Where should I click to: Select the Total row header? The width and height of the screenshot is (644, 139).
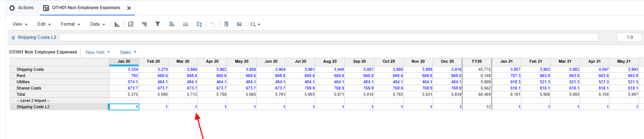pos(60,94)
